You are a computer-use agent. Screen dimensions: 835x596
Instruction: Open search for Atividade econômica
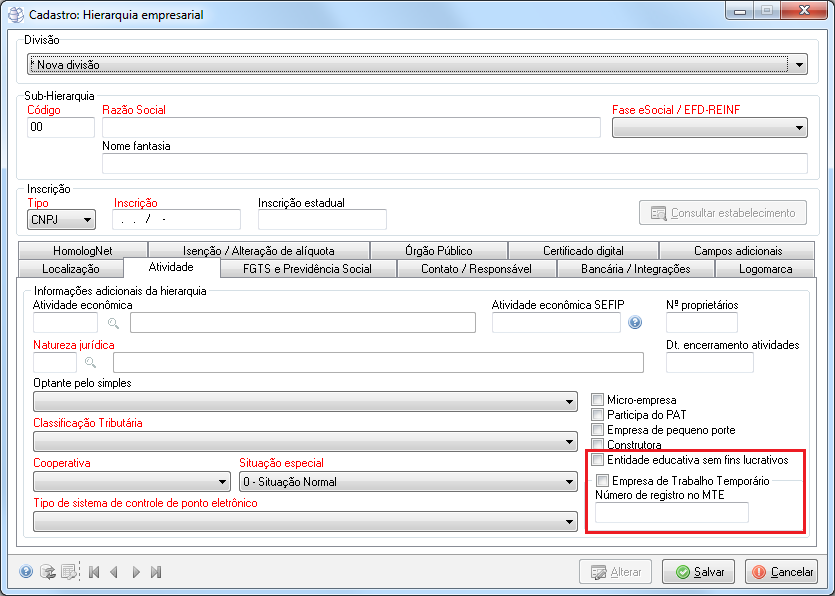[114, 323]
